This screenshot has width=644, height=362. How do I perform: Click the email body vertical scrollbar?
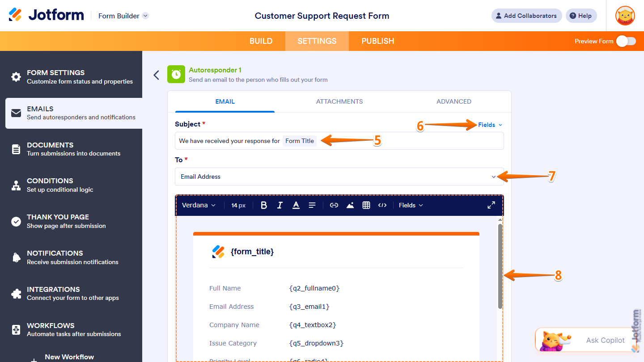point(500,266)
